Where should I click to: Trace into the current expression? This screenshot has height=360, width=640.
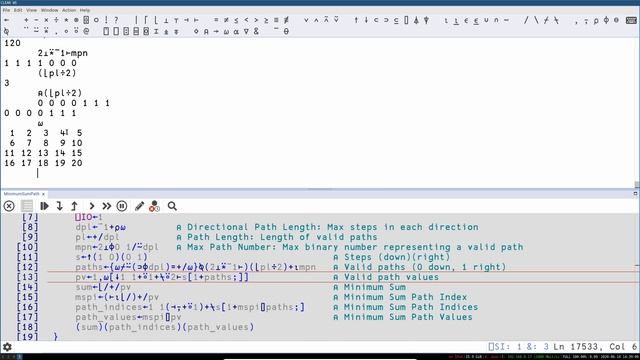coord(59,206)
